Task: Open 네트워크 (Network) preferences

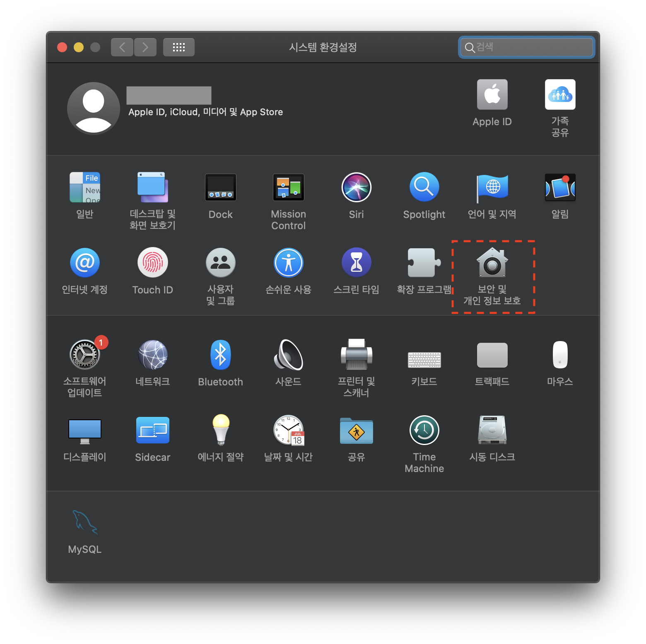Action: tap(153, 355)
